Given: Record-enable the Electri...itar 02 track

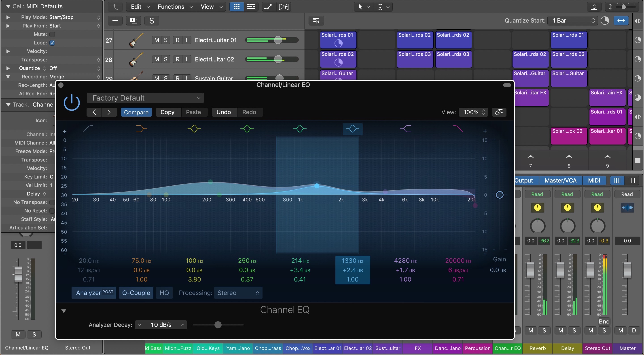Looking at the screenshot, I should tap(178, 59).
